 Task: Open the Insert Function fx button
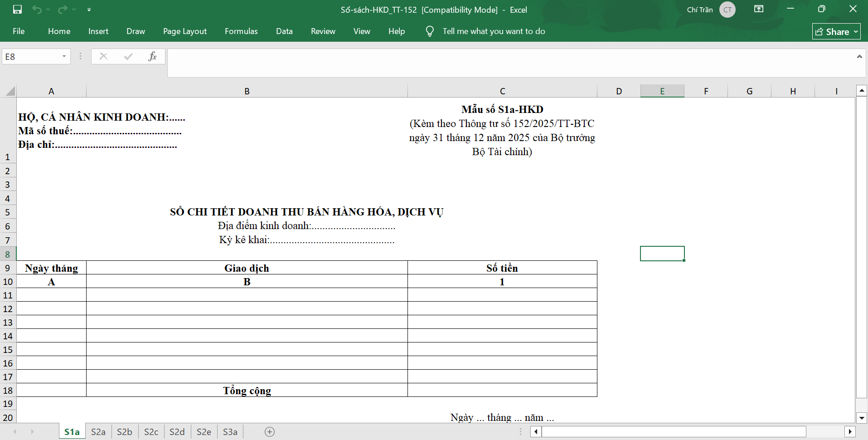point(152,56)
